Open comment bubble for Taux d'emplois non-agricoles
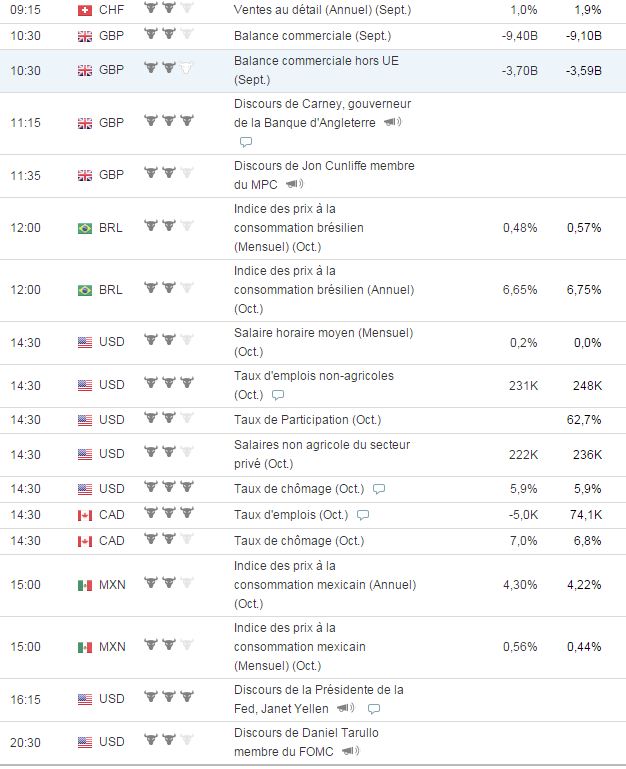The height and width of the screenshot is (769, 626). 278,395
